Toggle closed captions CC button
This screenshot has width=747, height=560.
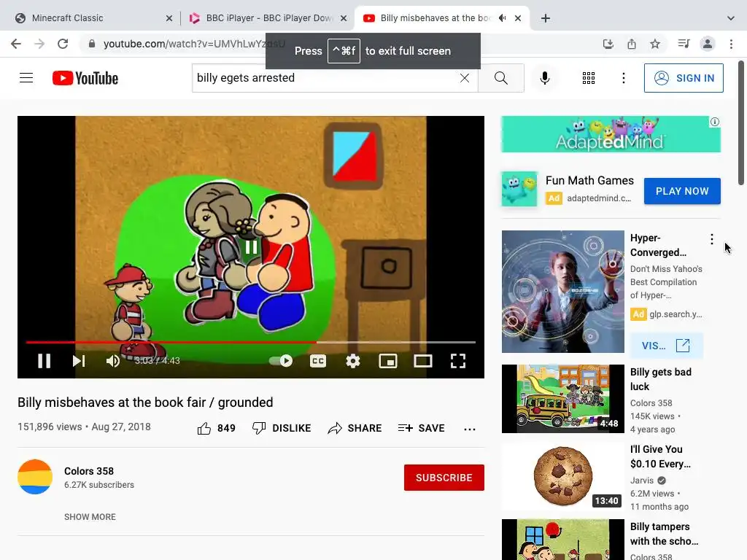[x=318, y=361]
